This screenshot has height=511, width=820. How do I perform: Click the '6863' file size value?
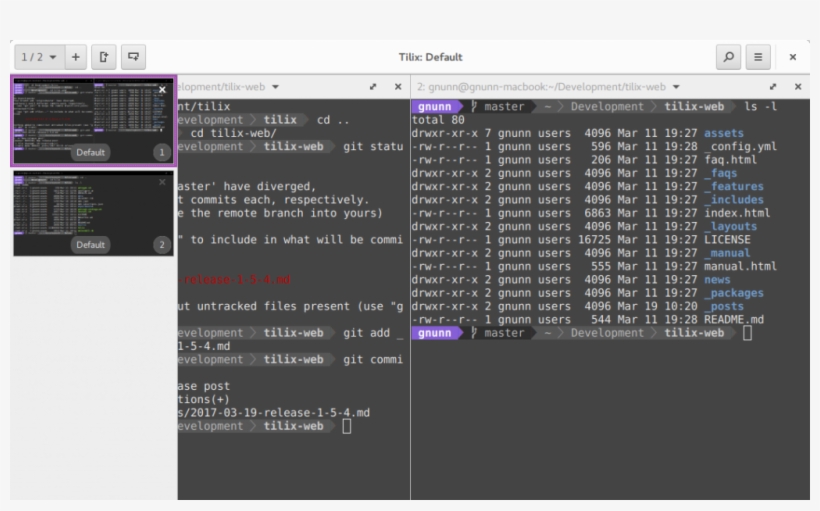[x=598, y=213]
